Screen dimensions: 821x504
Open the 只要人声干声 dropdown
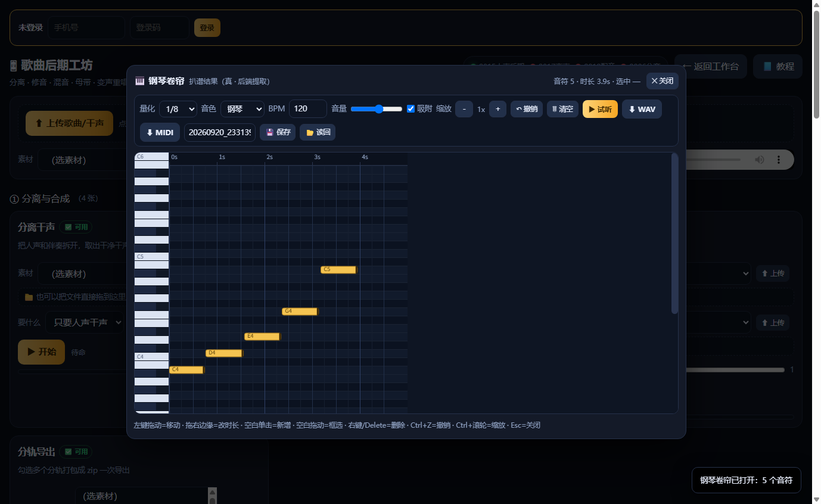(85, 322)
